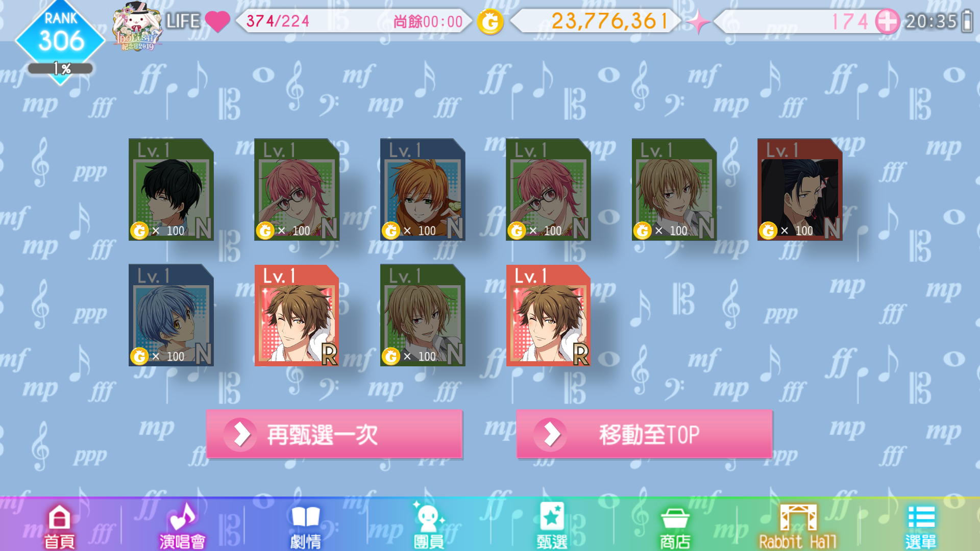Click the 移動至TOP button

point(644,434)
